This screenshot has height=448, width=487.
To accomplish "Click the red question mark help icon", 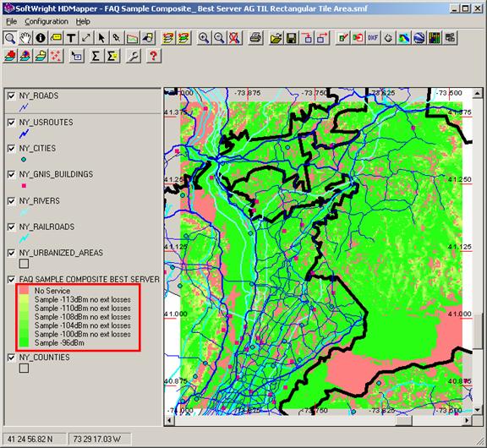I will coord(153,56).
